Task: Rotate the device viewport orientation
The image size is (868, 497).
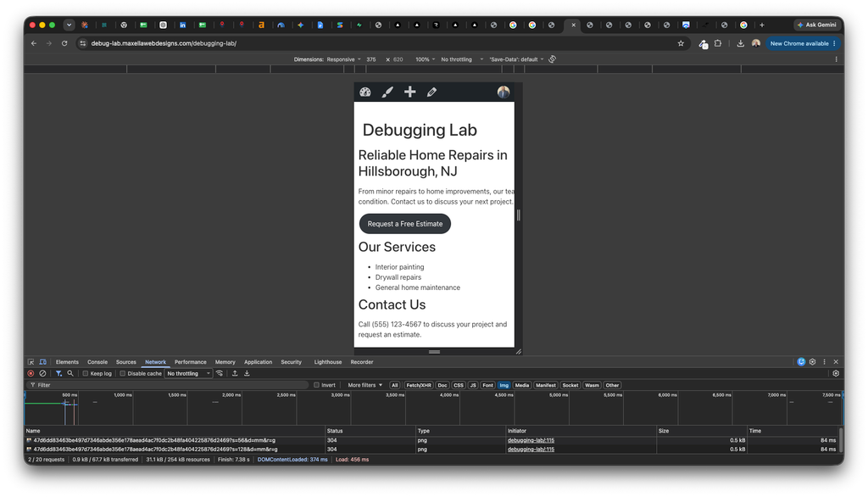Action: [x=553, y=59]
